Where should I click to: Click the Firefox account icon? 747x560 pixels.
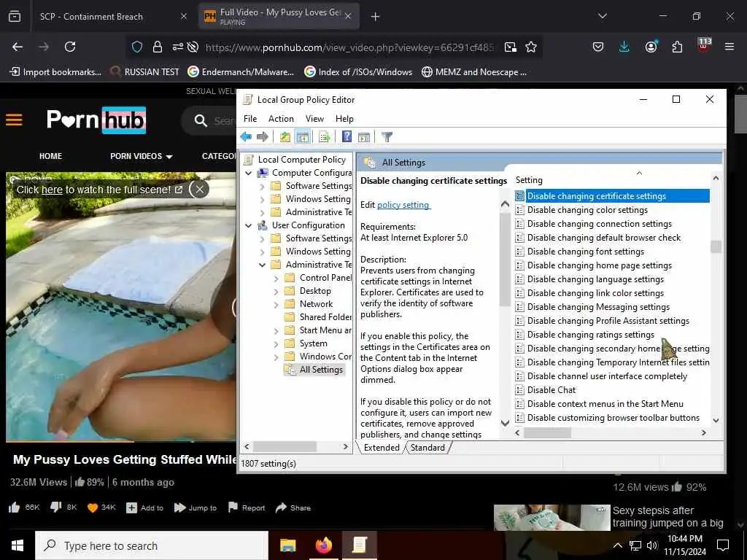(x=651, y=47)
